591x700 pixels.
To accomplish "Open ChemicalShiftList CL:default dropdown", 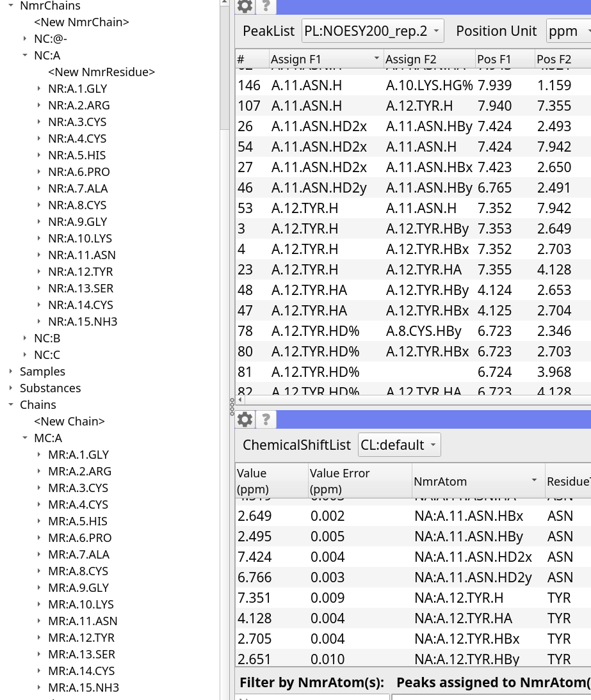I will [399, 445].
